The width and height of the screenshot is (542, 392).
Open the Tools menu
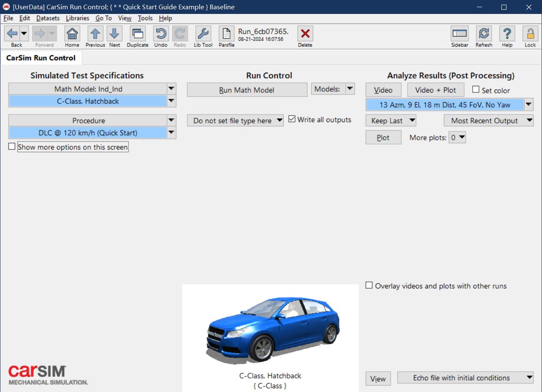coord(145,18)
